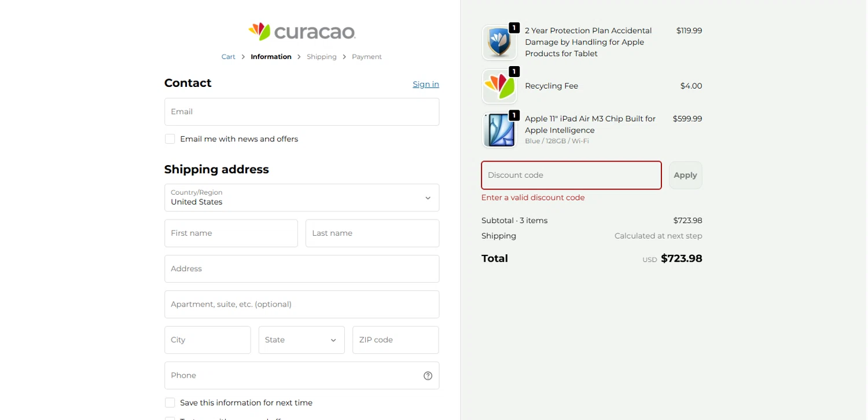Image resolution: width=868 pixels, height=420 pixels.
Task: Click into the Address field
Action: coord(301,269)
